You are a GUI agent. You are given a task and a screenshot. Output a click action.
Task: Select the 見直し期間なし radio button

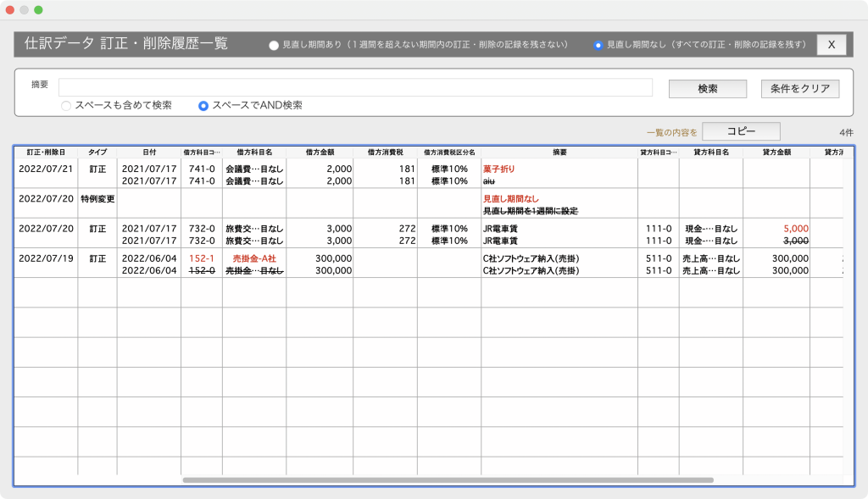coord(598,45)
